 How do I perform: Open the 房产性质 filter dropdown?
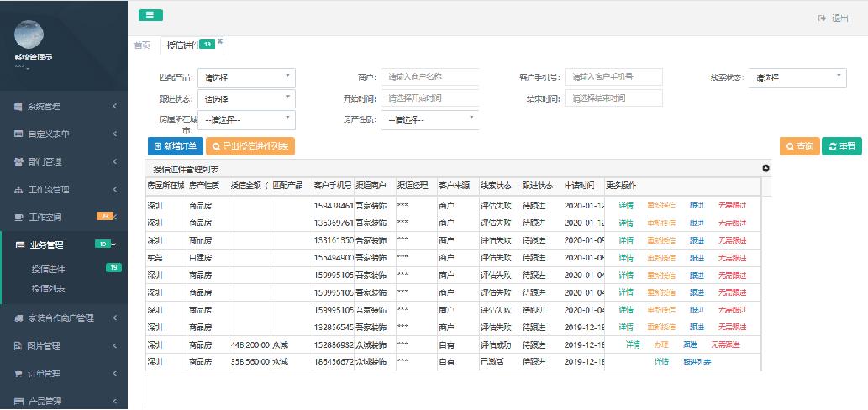pyautogui.click(x=430, y=120)
